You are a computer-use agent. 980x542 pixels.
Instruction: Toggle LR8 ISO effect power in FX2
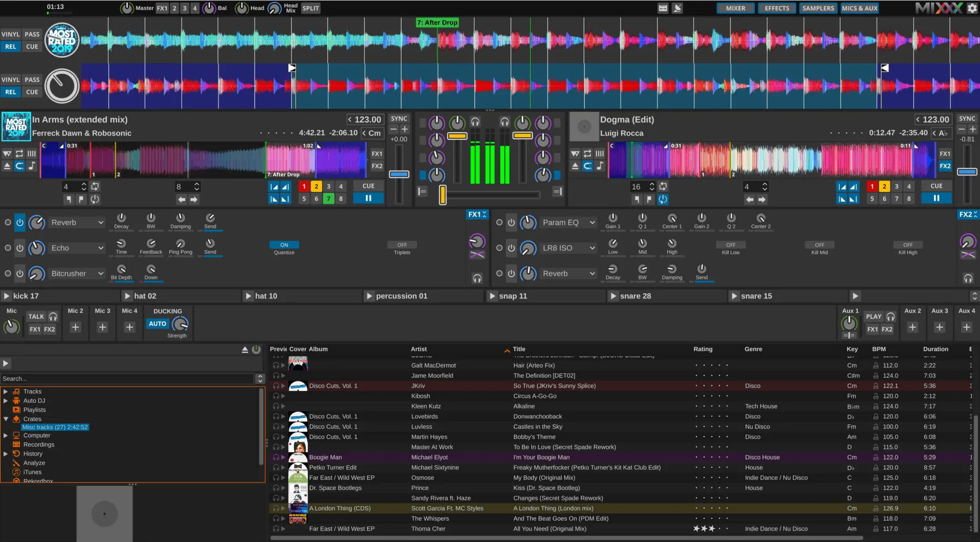tap(511, 248)
